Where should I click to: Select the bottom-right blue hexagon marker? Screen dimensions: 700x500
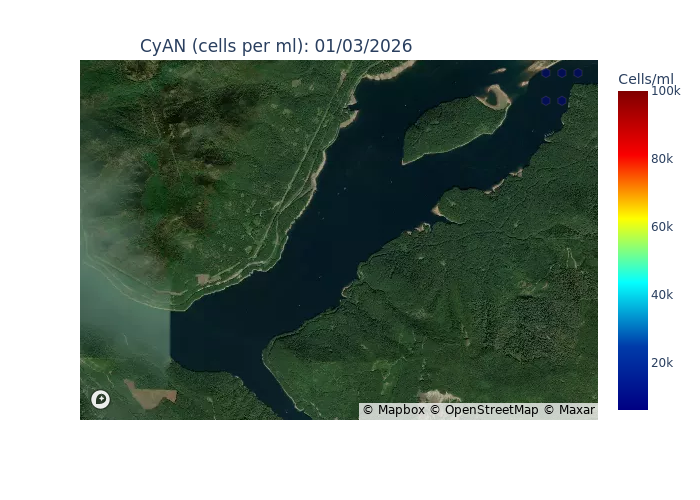562,101
